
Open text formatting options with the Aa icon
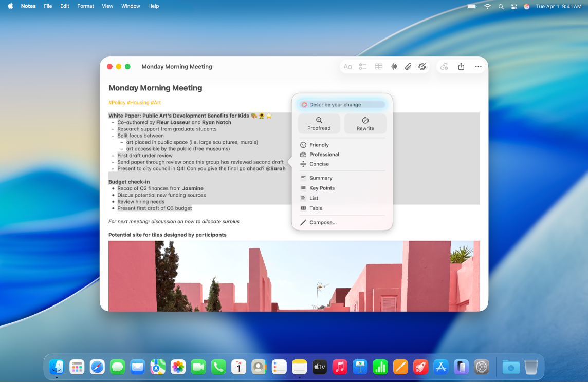click(x=347, y=67)
